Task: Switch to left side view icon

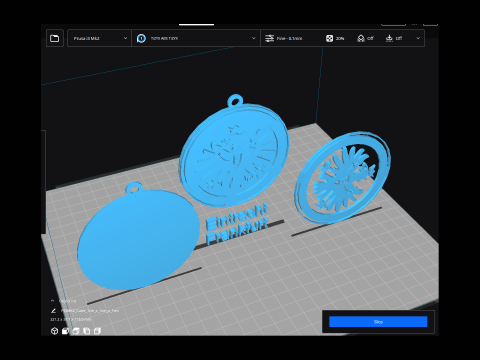Action: pyautogui.click(x=87, y=331)
